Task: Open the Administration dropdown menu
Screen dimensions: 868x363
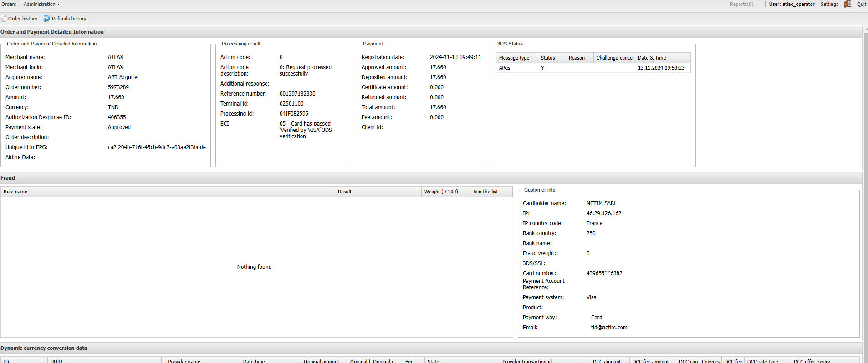Action: (x=41, y=4)
